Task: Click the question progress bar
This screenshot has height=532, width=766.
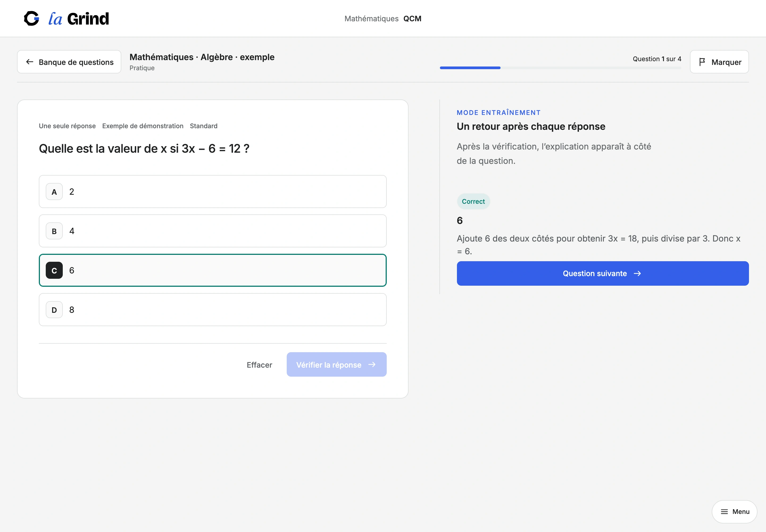Action: [x=560, y=68]
